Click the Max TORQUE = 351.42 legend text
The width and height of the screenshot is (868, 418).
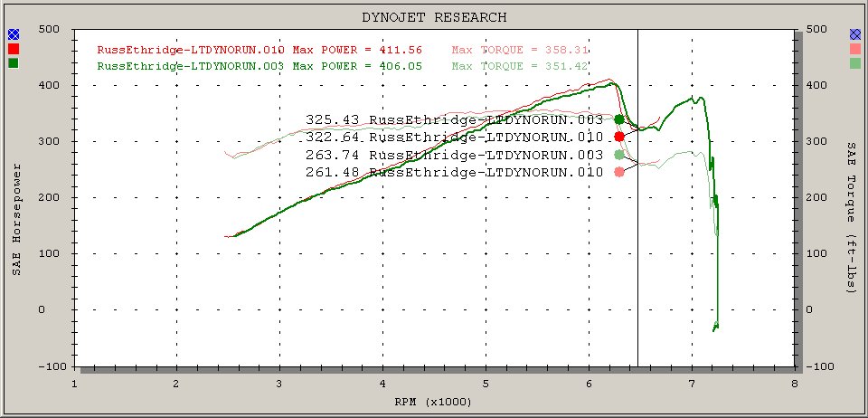click(513, 66)
